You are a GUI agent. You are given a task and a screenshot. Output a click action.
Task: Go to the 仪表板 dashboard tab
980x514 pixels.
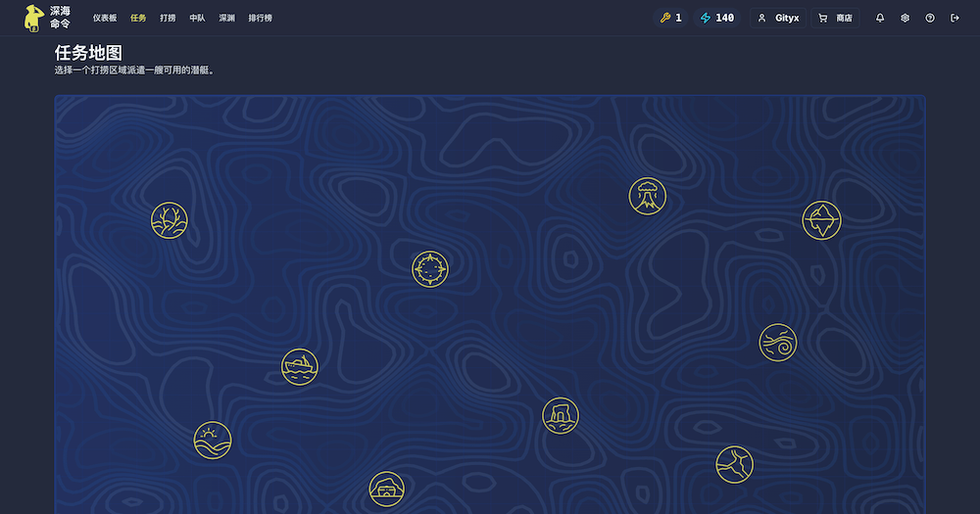105,18
